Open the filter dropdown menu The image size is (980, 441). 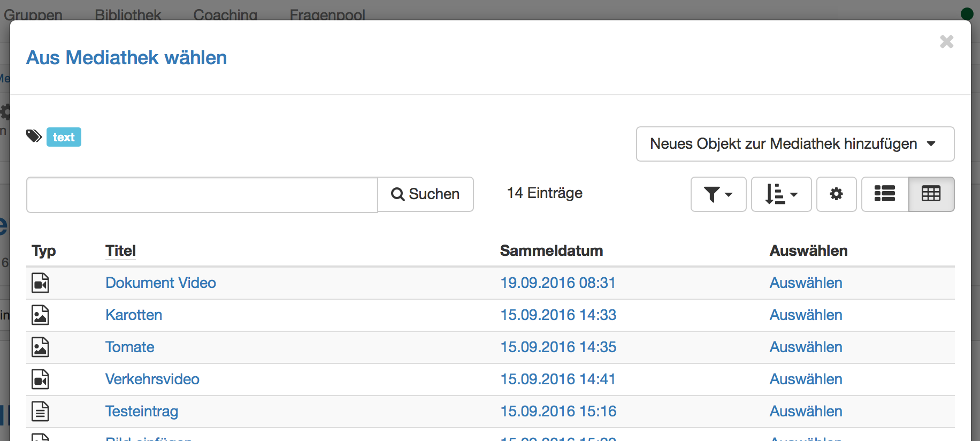click(718, 194)
